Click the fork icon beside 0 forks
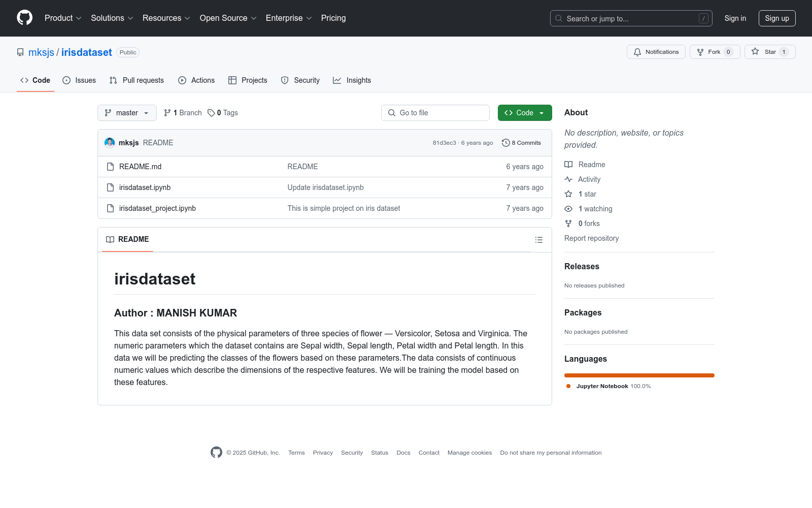The image size is (812, 508). pyautogui.click(x=568, y=224)
